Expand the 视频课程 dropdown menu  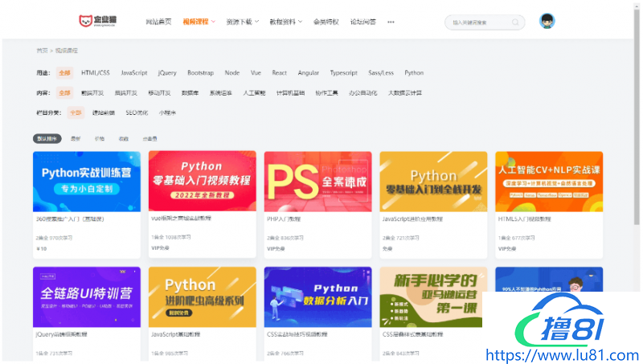(199, 22)
